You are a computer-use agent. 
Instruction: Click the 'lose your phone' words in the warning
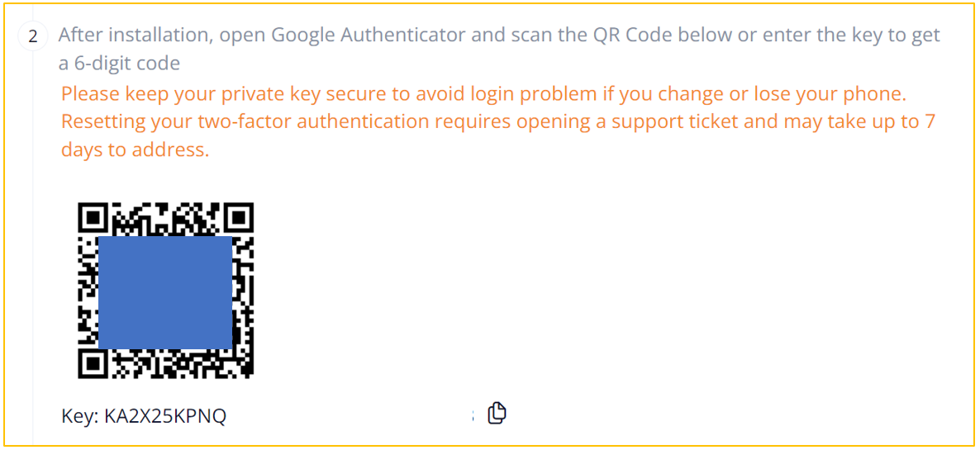pyautogui.click(x=836, y=95)
